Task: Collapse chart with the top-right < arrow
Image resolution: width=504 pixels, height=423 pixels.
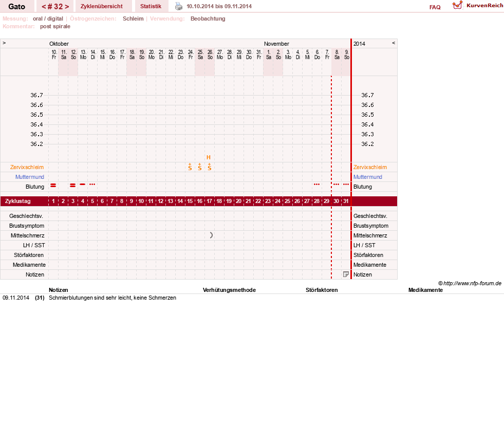Action: tap(394, 43)
